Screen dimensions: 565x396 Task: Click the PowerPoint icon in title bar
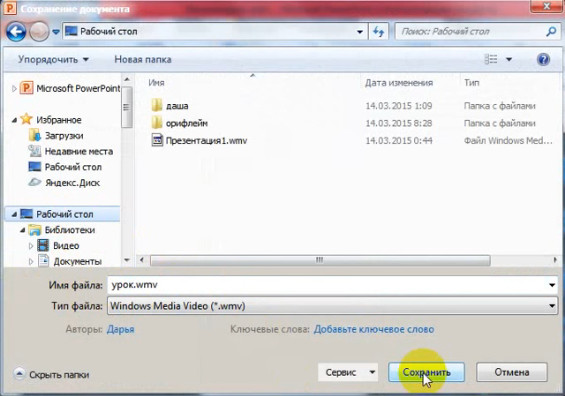coord(10,8)
